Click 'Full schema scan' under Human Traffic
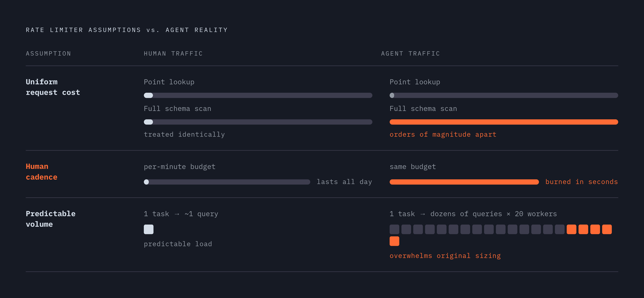 click(x=177, y=109)
